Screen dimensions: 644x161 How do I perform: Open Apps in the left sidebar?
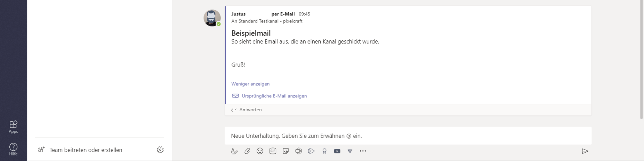[x=13, y=127]
